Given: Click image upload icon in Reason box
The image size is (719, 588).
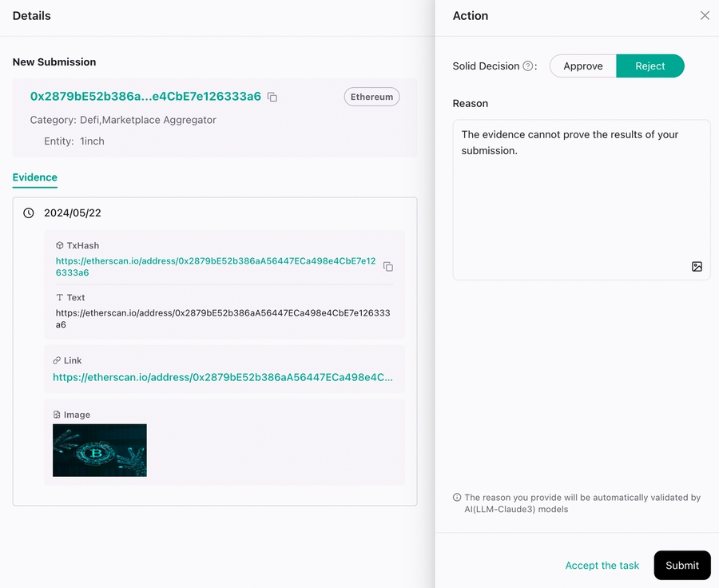Looking at the screenshot, I should (x=697, y=267).
